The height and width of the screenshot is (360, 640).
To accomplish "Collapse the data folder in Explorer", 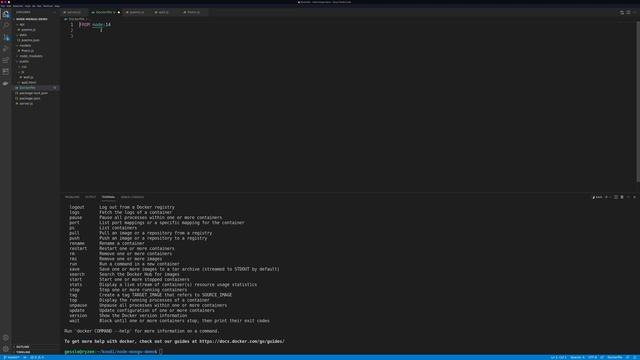I will 22,35.
